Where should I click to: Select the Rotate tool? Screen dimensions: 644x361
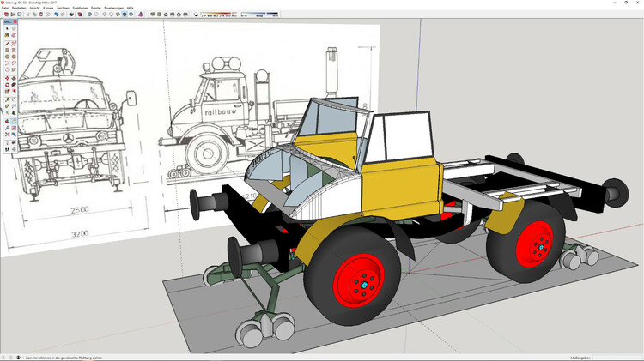[x=6, y=86]
